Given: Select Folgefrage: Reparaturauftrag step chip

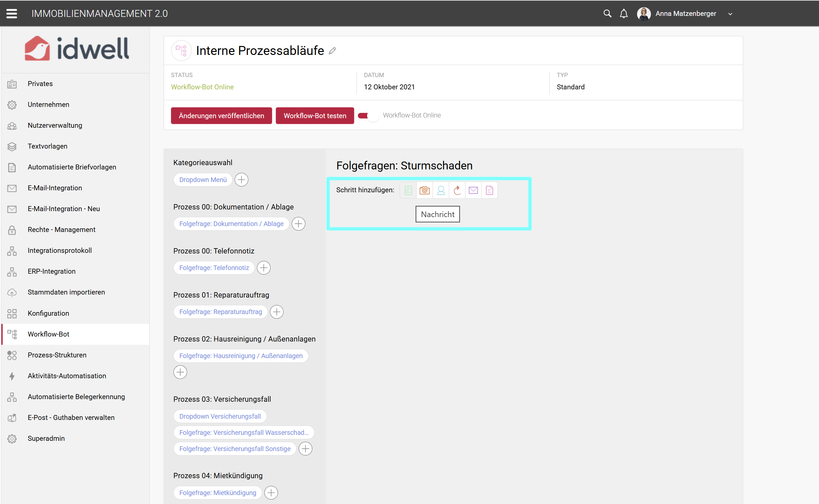Looking at the screenshot, I should [x=220, y=311].
